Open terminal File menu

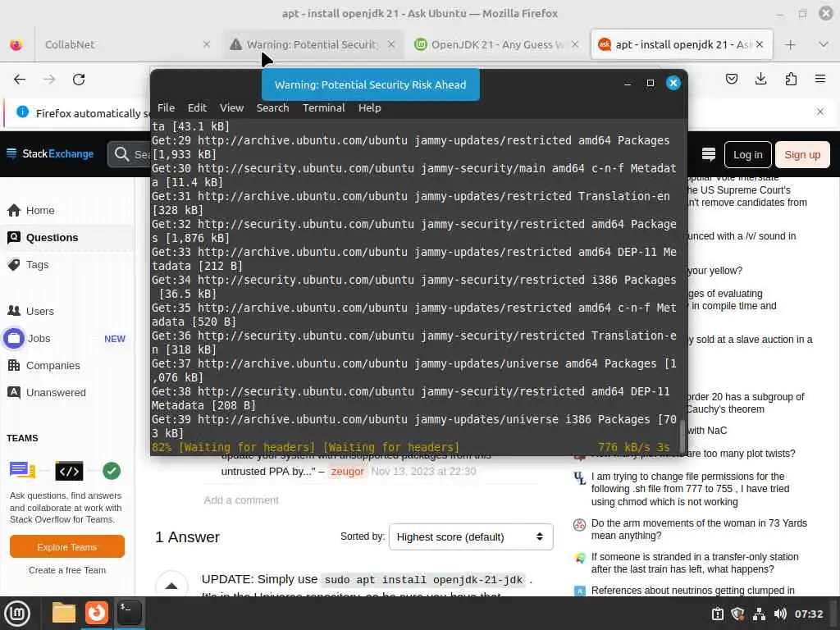(x=166, y=107)
